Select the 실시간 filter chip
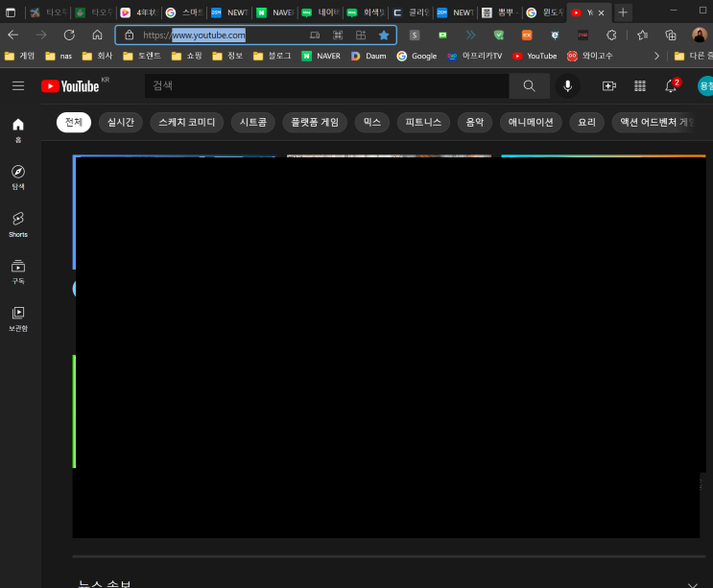 tap(121, 122)
